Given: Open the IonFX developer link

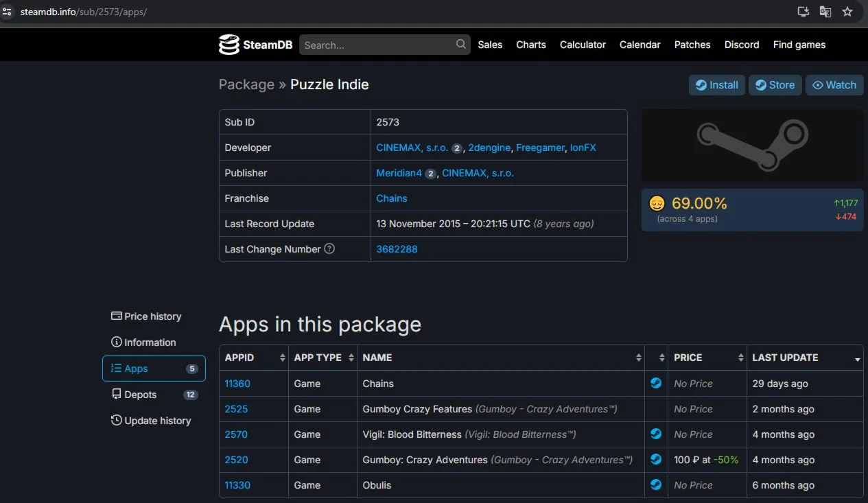Looking at the screenshot, I should tap(583, 148).
